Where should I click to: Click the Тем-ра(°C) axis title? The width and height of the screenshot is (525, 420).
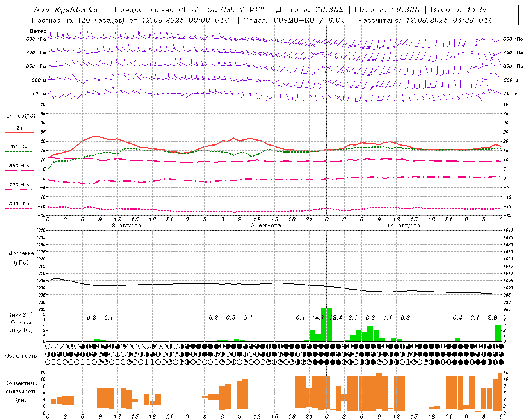point(19,116)
